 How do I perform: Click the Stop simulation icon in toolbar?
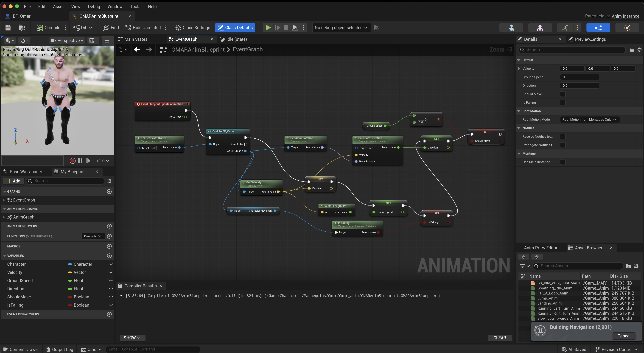(x=286, y=28)
